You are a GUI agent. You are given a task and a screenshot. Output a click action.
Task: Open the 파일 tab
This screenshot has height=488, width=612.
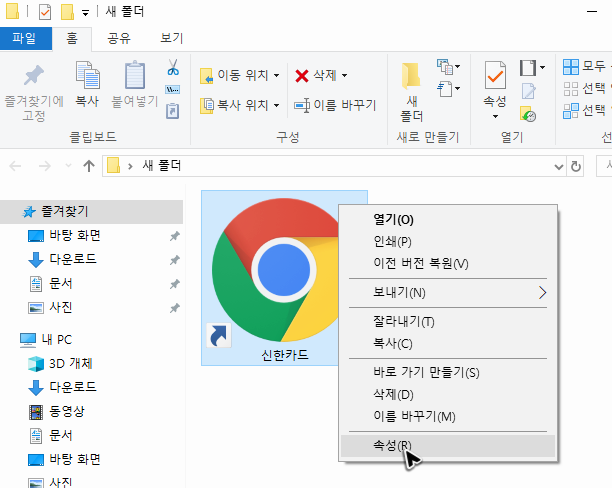[x=24, y=38]
